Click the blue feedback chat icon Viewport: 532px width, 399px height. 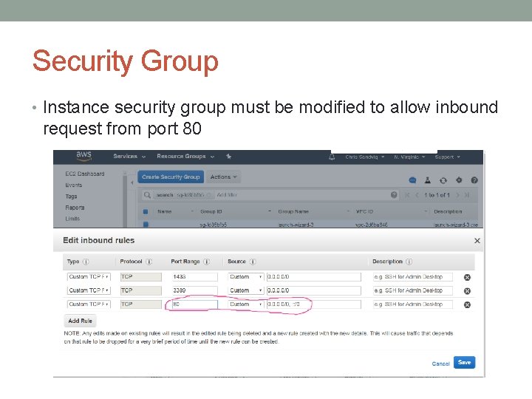point(412,180)
